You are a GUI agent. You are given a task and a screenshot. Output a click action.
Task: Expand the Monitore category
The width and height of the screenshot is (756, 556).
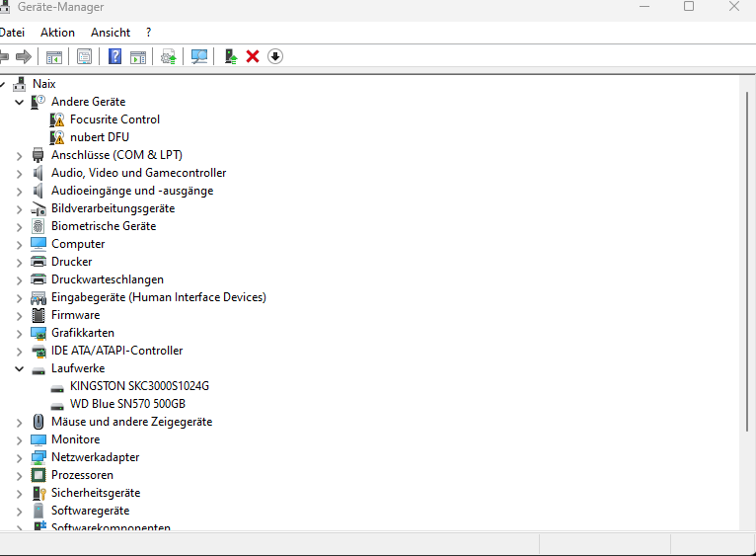pos(20,440)
